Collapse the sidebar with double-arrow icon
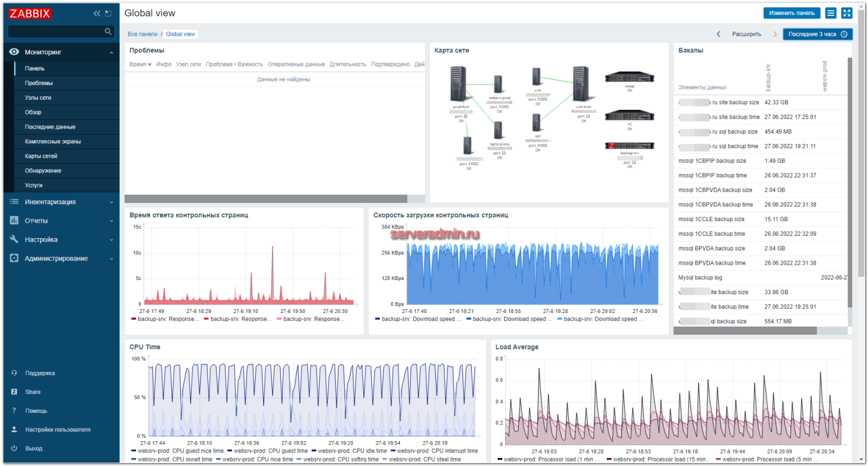This screenshot has width=868, height=466. [97, 13]
